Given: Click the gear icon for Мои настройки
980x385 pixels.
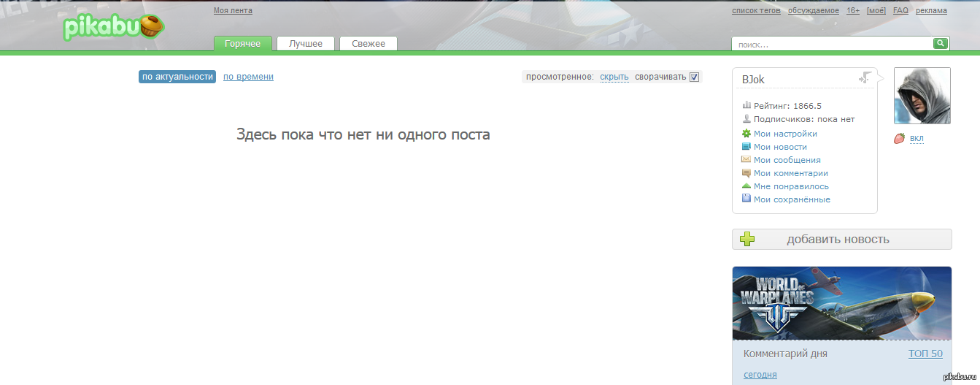Looking at the screenshot, I should 746,134.
